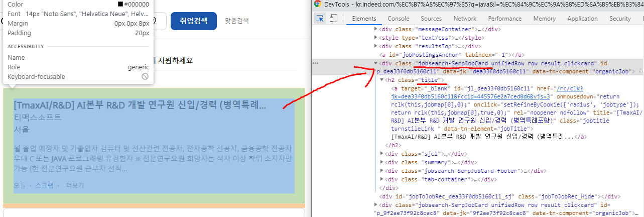Switch to the Elements tab
This screenshot has height=217, width=644.
[x=364, y=19]
